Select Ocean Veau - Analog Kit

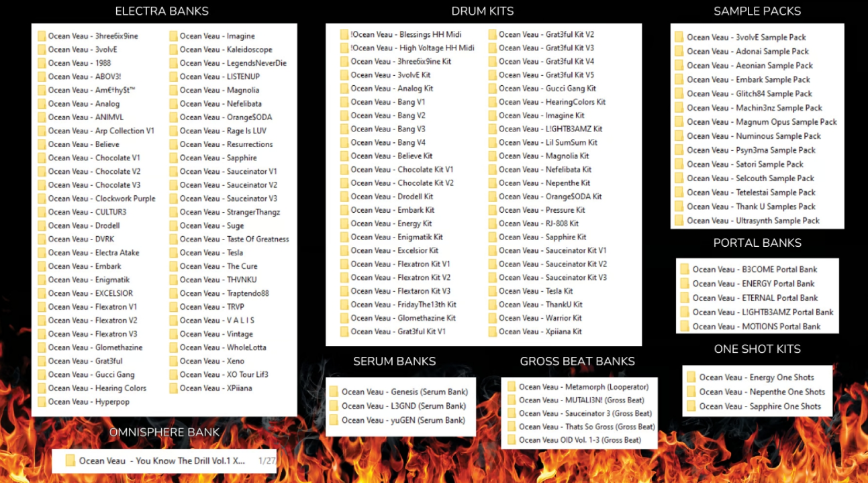pyautogui.click(x=391, y=89)
